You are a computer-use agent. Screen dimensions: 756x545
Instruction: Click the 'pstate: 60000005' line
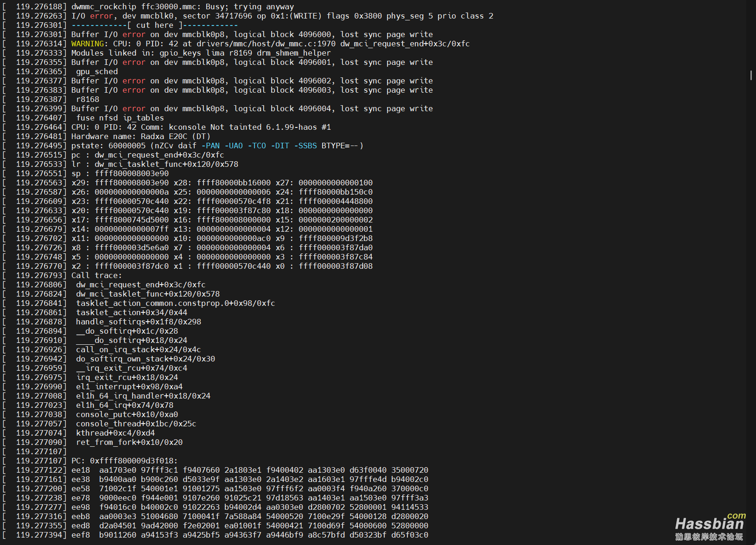pos(217,146)
